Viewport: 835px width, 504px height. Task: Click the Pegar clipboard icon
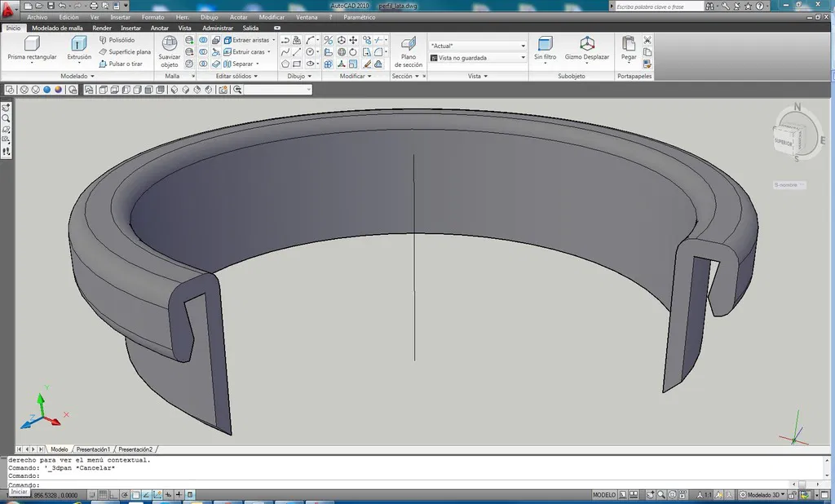point(629,44)
